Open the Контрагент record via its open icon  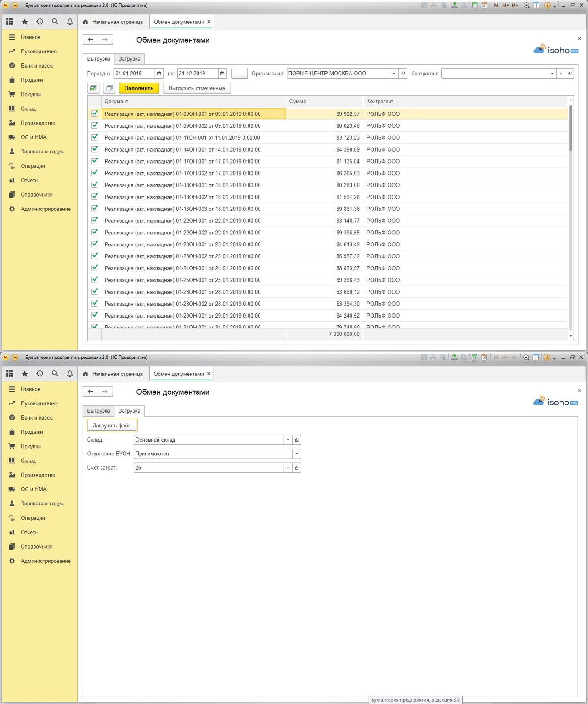coord(570,74)
